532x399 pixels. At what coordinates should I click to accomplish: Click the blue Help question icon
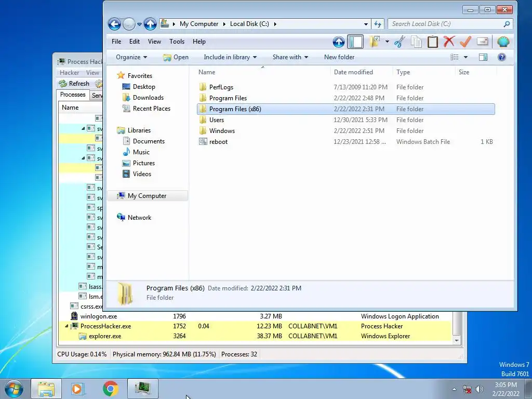tap(502, 57)
